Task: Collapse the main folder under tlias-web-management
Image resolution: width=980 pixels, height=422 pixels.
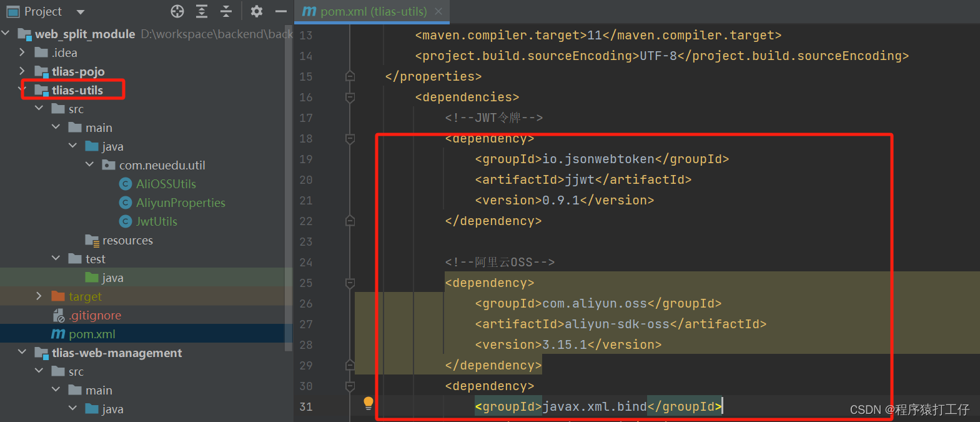Action: 56,389
